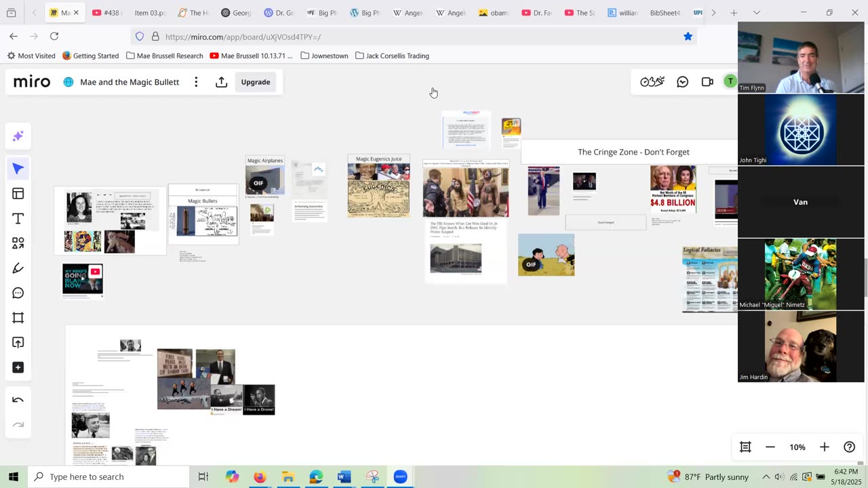Viewport: 868px width, 488px height.
Task: Switch to the willian browser tab
Action: click(x=623, y=13)
